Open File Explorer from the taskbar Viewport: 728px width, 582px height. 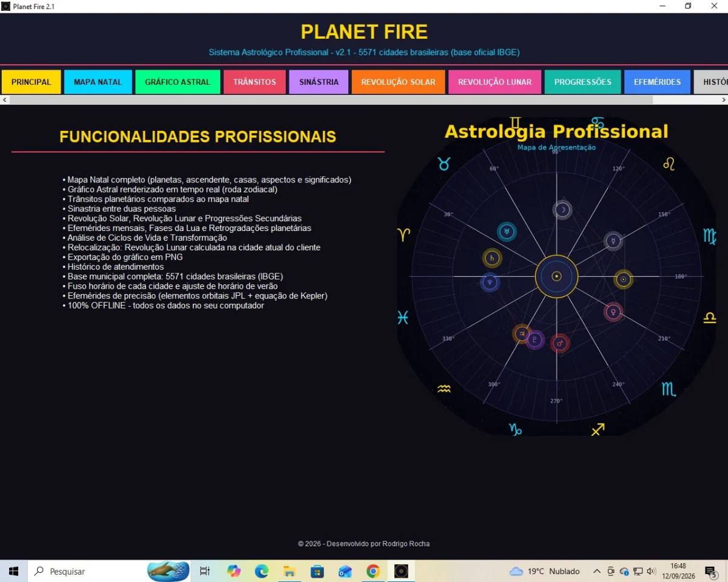[x=289, y=571]
